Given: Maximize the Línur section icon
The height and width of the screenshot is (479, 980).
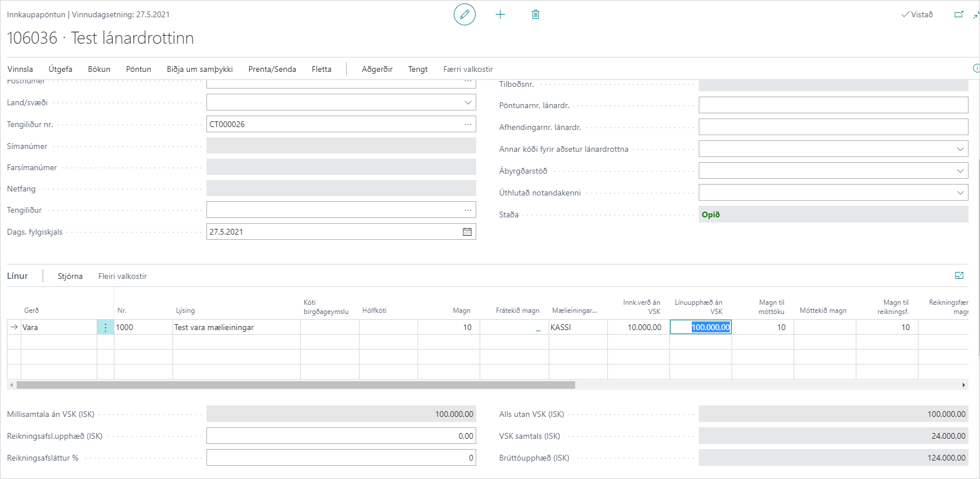Looking at the screenshot, I should pos(959,276).
